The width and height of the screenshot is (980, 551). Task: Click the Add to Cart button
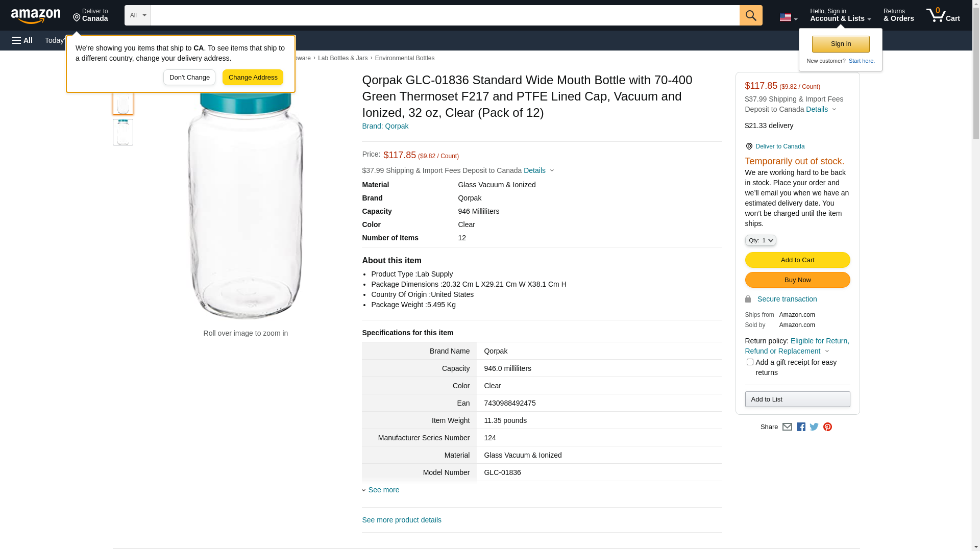[x=797, y=260]
